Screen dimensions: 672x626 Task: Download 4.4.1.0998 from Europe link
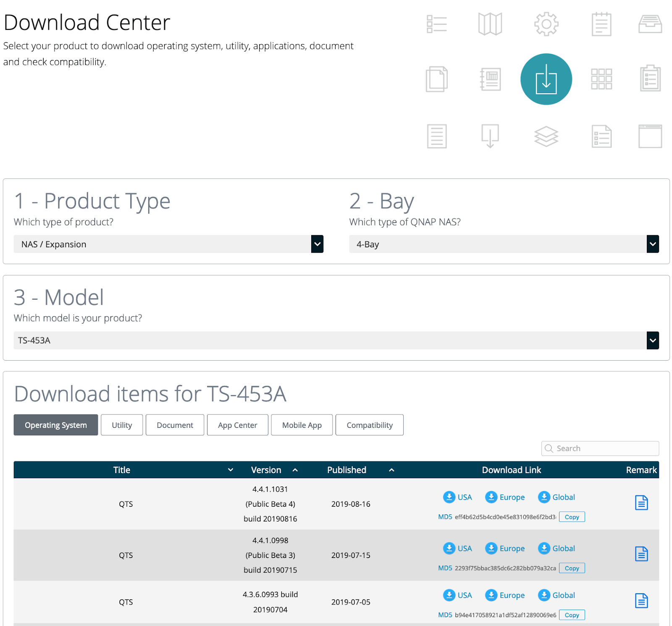[x=505, y=548]
